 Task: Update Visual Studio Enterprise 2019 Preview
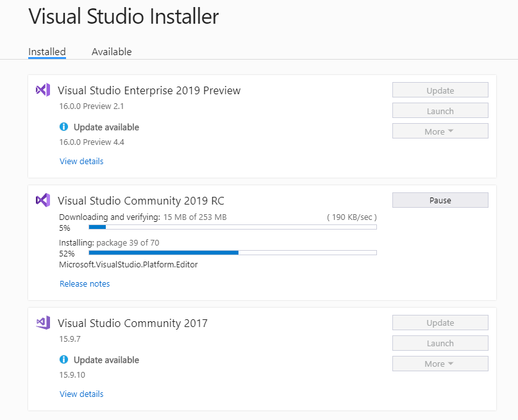click(x=440, y=90)
